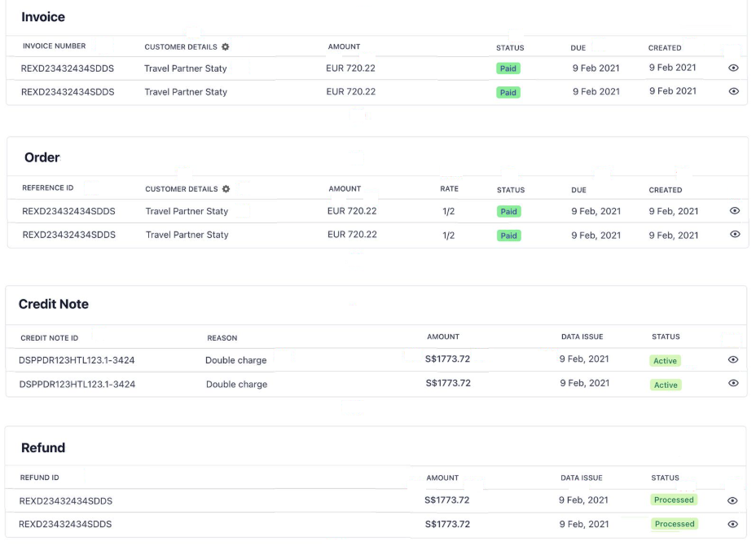Open the eye icon on the second Credit Note row

733,383
